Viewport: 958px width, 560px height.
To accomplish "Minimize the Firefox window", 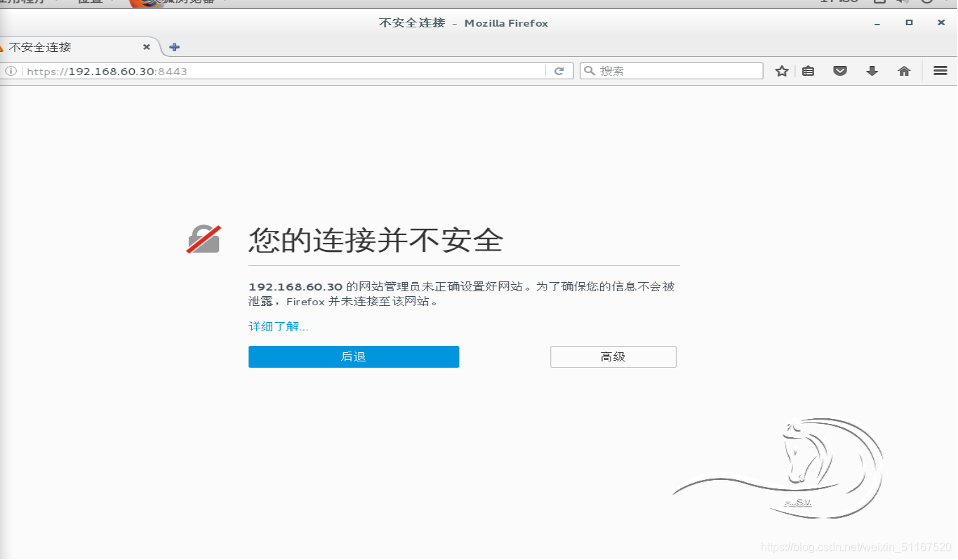I will (x=877, y=23).
